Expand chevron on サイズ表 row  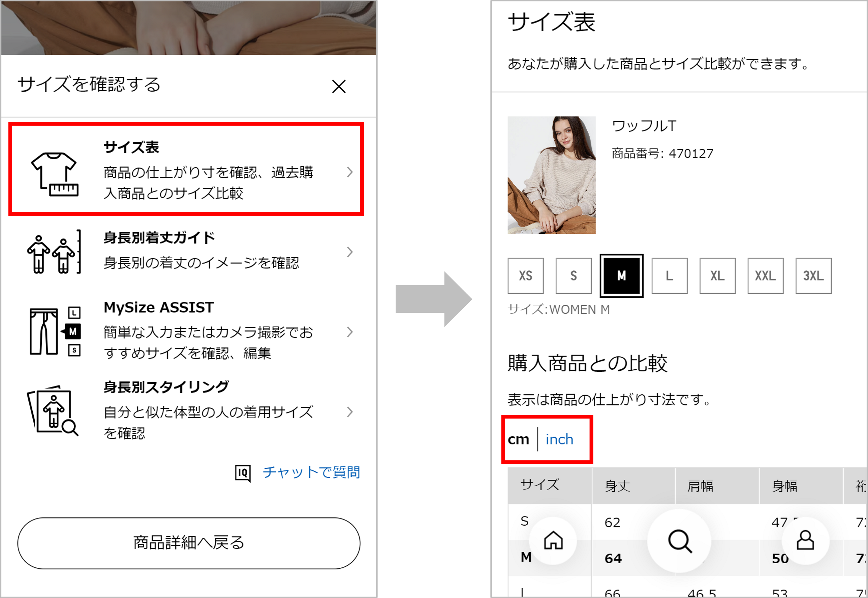pyautogui.click(x=350, y=172)
